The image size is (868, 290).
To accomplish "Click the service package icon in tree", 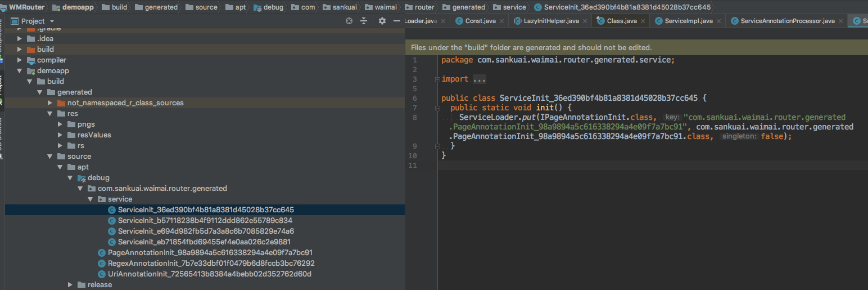I will pos(102,199).
